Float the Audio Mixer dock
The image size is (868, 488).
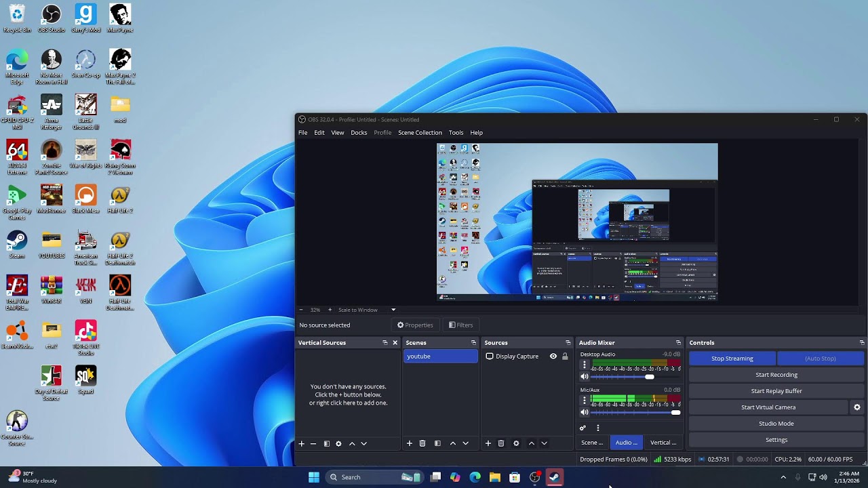coord(678,343)
